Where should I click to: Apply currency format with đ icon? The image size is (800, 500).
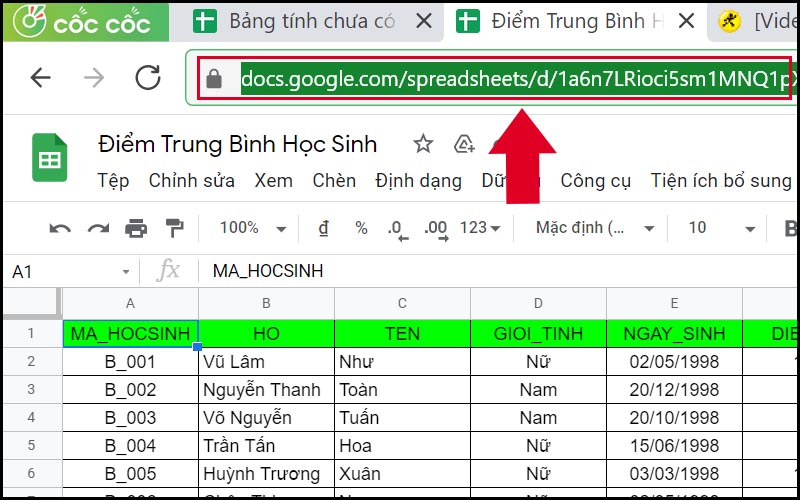tap(323, 228)
